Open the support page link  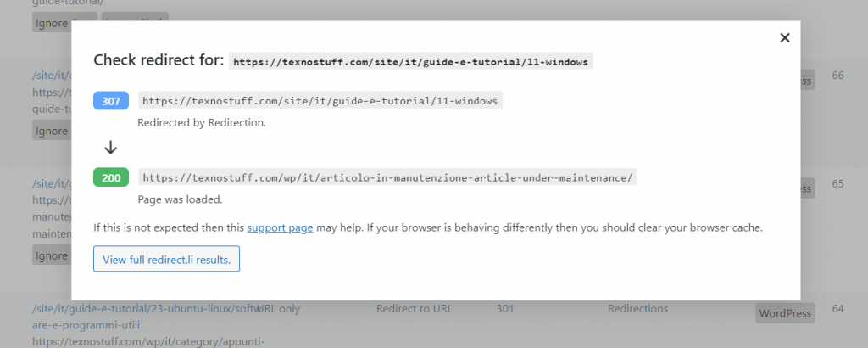click(x=280, y=227)
